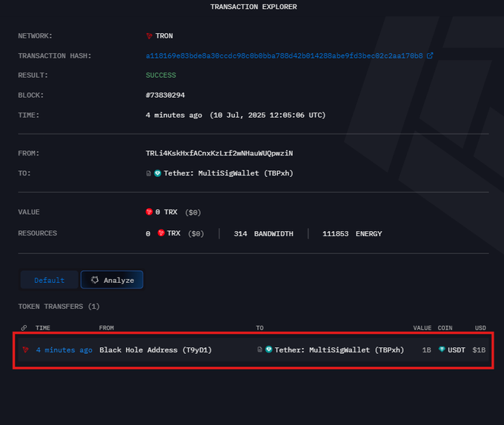Click the Tether logo in the transfer row

(269, 349)
